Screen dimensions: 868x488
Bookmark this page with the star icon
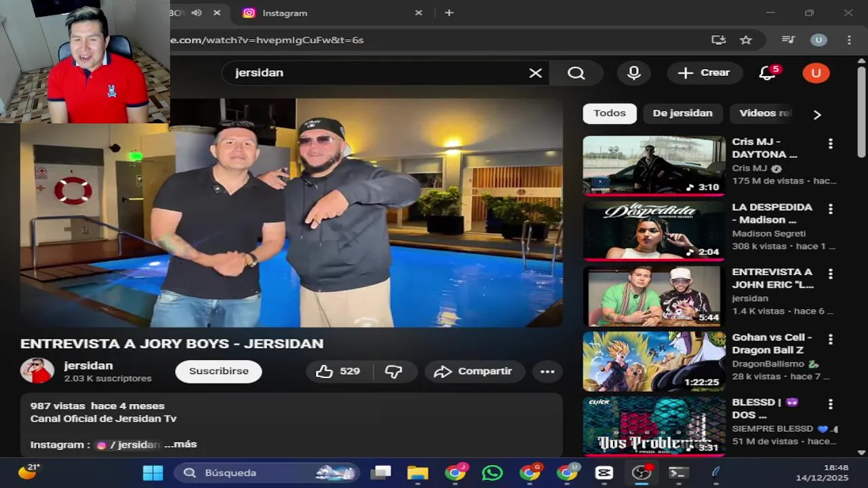[746, 40]
